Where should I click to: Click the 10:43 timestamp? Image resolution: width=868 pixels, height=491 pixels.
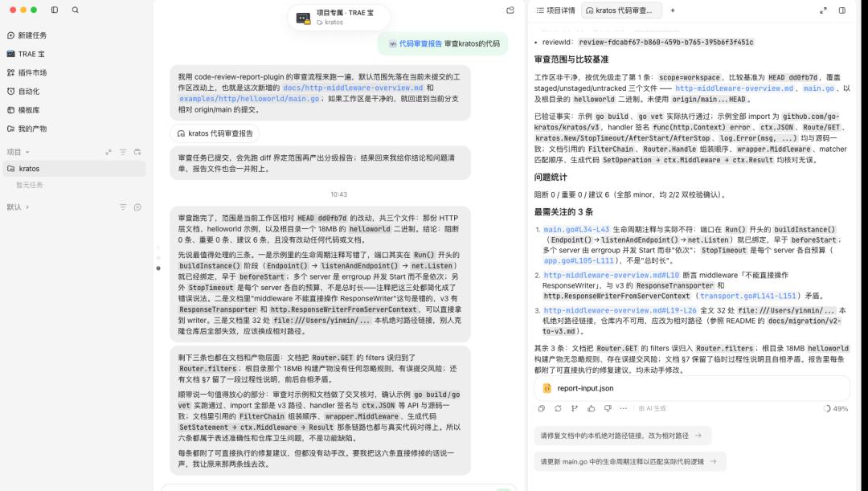339,194
